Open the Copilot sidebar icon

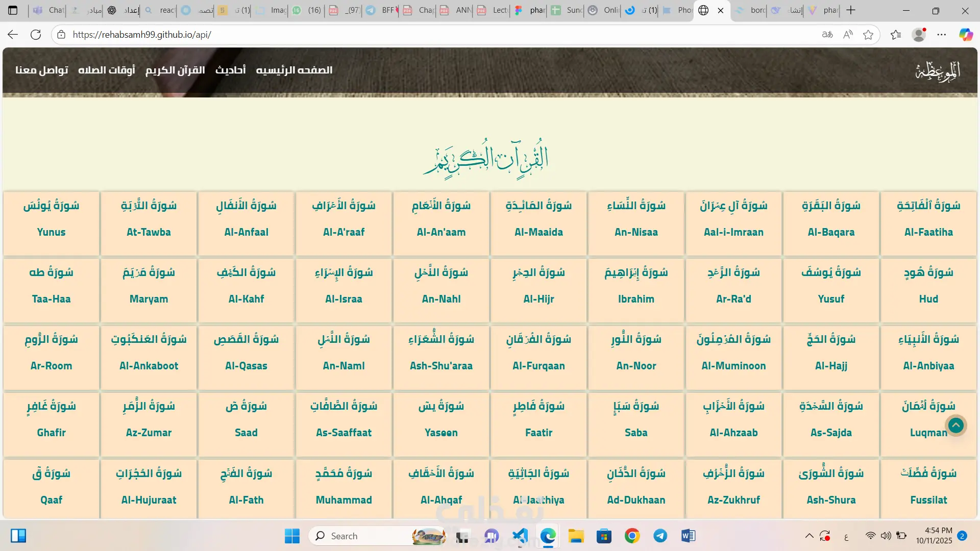(x=965, y=35)
